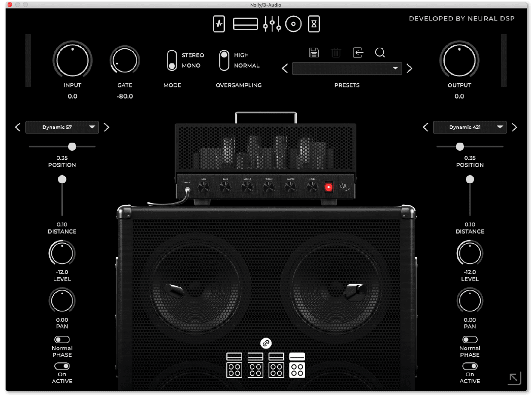Image resolution: width=532 pixels, height=400 pixels.
Task: Open the waveform/gate section icon
Action: click(219, 23)
